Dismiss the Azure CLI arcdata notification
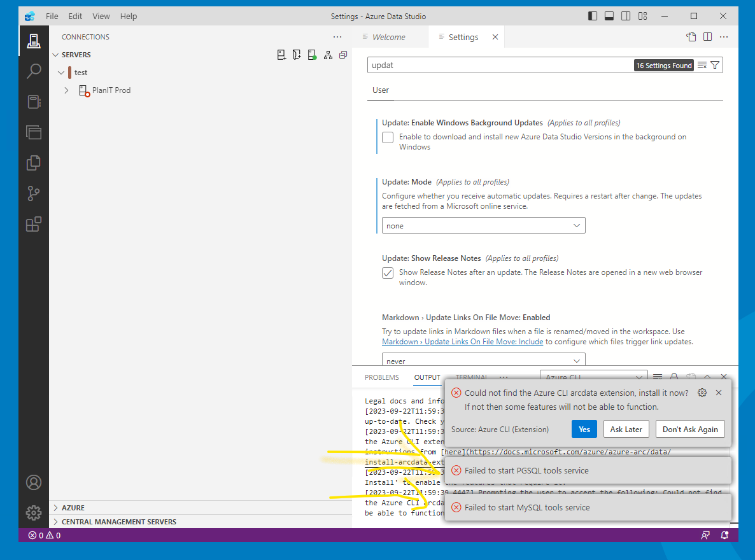The height and width of the screenshot is (560, 755). tap(719, 393)
